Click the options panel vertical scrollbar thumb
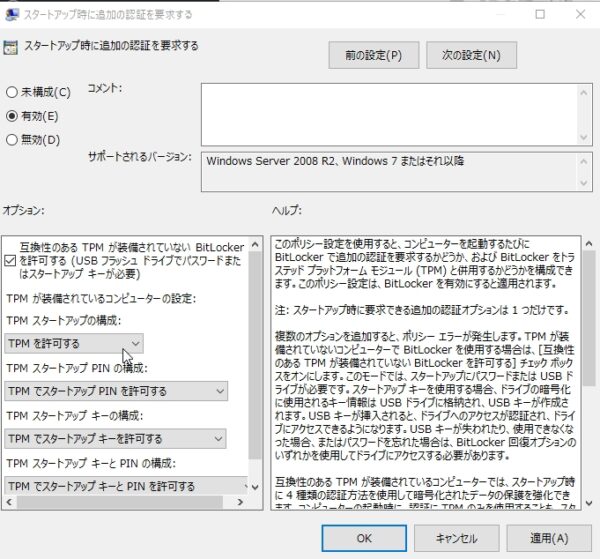 tap(255, 354)
